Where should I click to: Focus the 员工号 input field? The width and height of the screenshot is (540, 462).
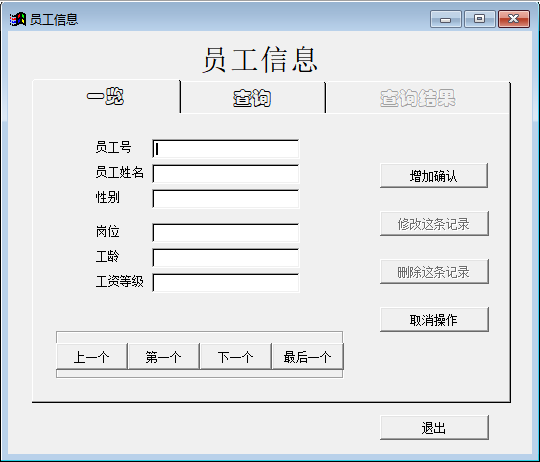pos(226,149)
